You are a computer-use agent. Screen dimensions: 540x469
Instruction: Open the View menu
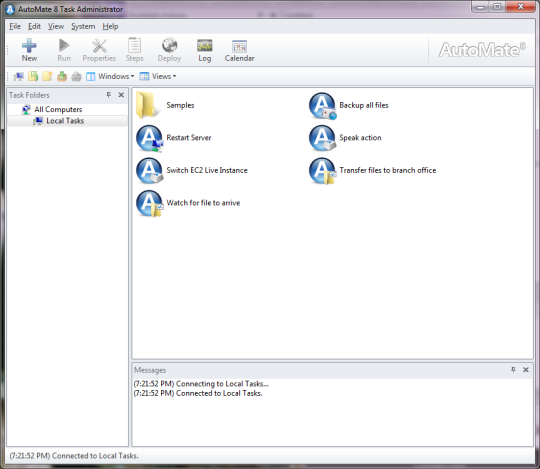click(x=56, y=27)
